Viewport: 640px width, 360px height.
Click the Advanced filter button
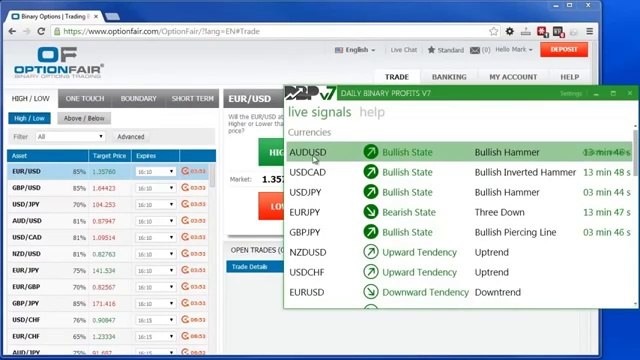[131, 137]
